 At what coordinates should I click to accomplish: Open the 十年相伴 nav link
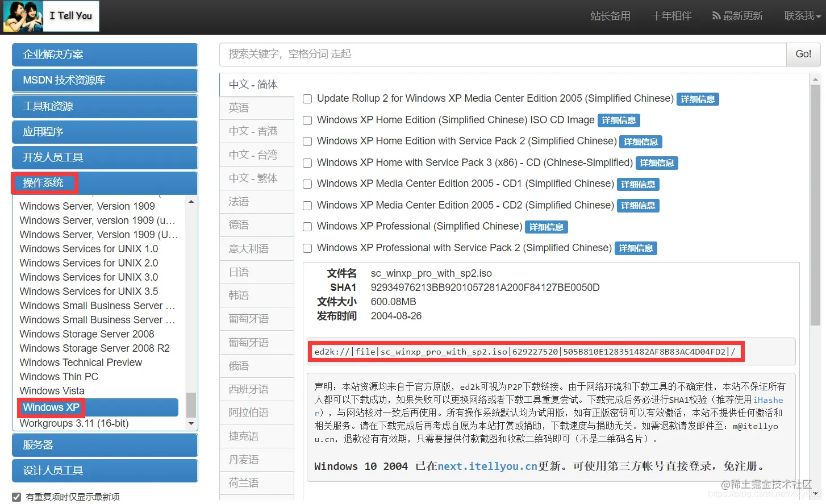coord(671,16)
